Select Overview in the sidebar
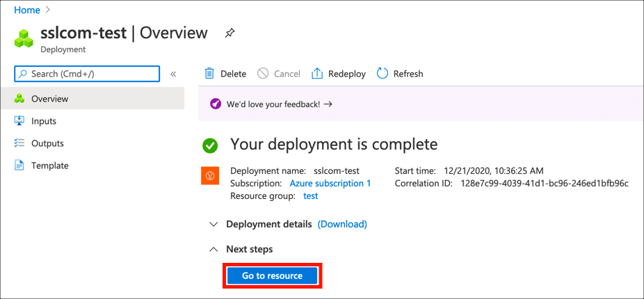Viewport: 644px width, 299px height. coord(49,99)
